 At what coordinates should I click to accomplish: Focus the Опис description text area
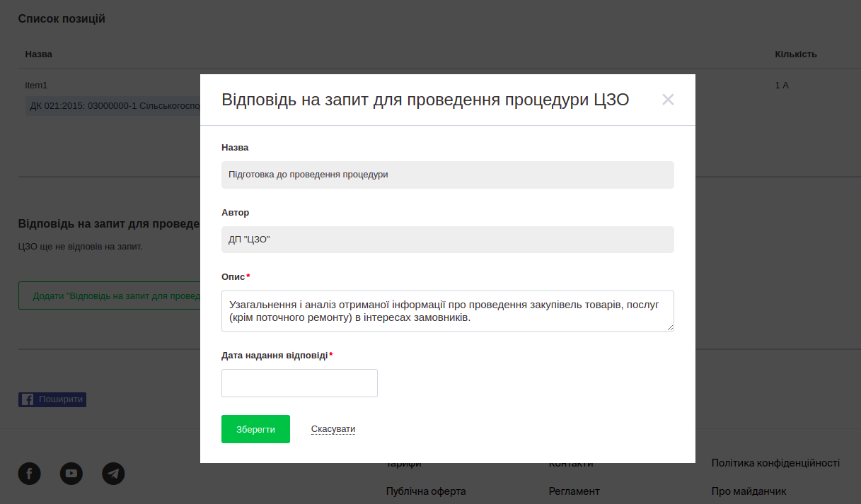coord(447,311)
